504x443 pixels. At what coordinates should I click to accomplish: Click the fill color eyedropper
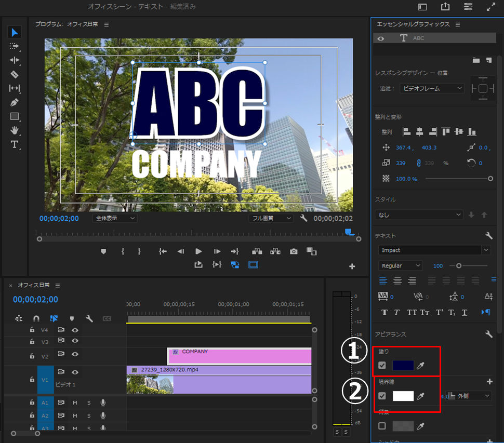click(x=421, y=366)
